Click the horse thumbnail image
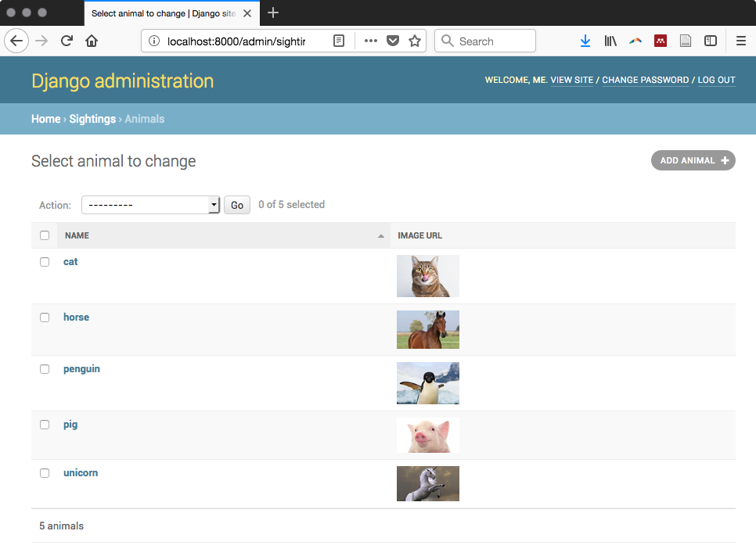The image size is (756, 556). click(x=427, y=329)
